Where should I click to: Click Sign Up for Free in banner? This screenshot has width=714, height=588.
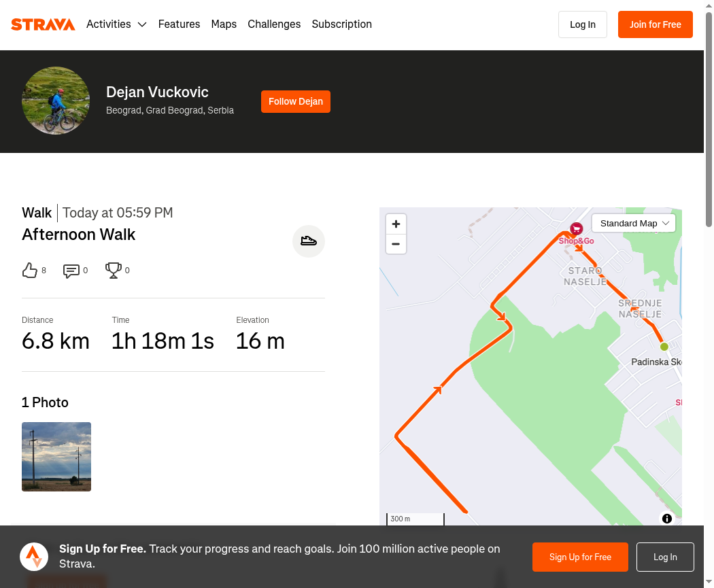[x=580, y=557]
